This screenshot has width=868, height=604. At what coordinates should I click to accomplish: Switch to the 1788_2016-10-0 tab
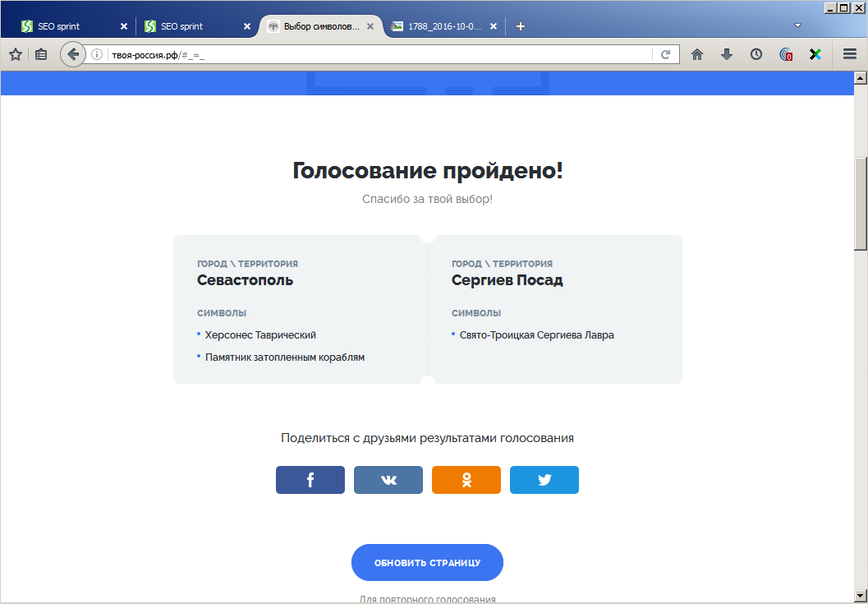(x=444, y=26)
